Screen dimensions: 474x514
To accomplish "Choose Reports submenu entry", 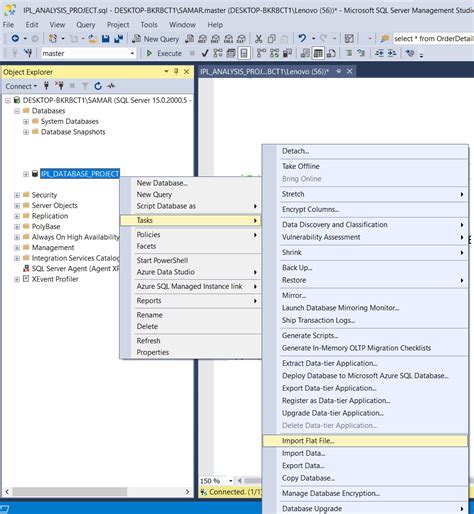I will (190, 301).
